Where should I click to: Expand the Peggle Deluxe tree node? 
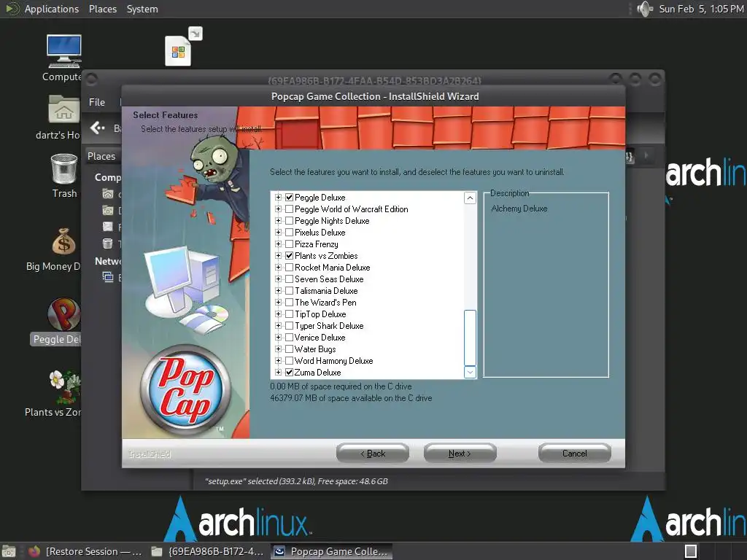pos(278,197)
